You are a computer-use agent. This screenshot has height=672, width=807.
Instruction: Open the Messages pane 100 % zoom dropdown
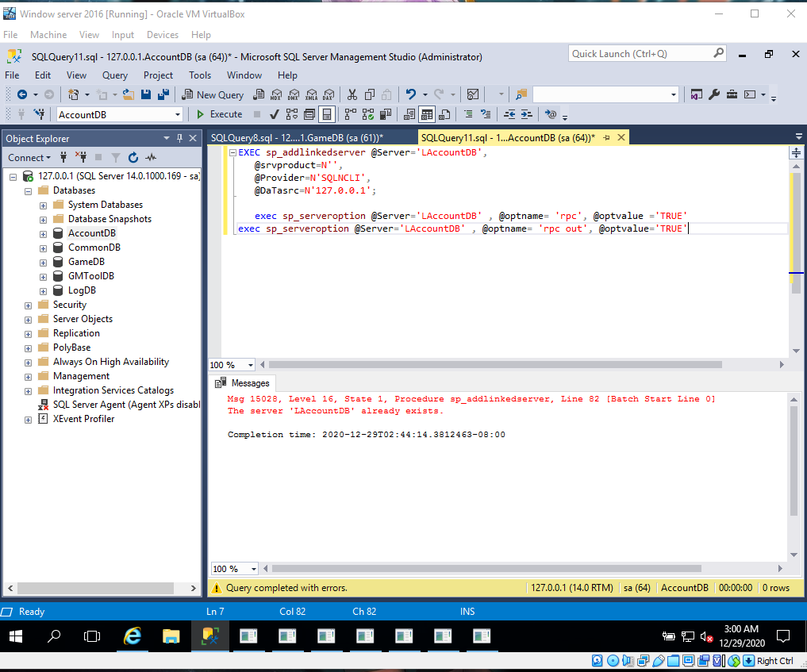[x=253, y=569]
